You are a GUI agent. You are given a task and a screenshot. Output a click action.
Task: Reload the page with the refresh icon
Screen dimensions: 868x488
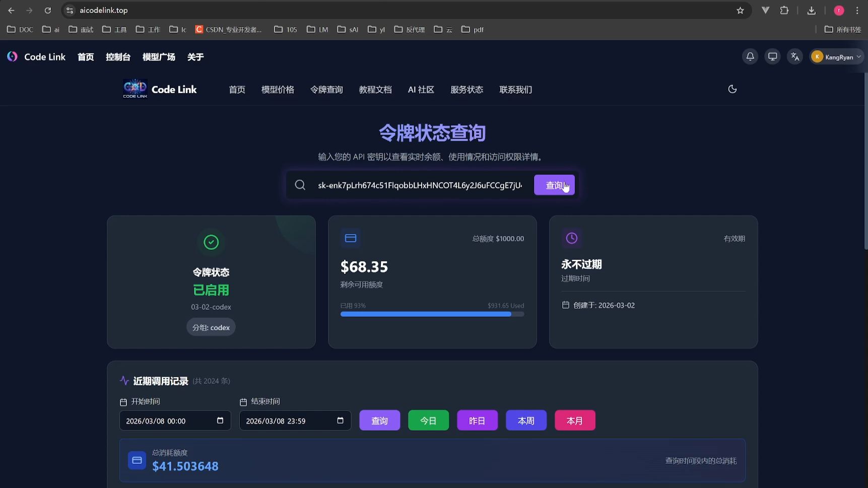pos(48,10)
